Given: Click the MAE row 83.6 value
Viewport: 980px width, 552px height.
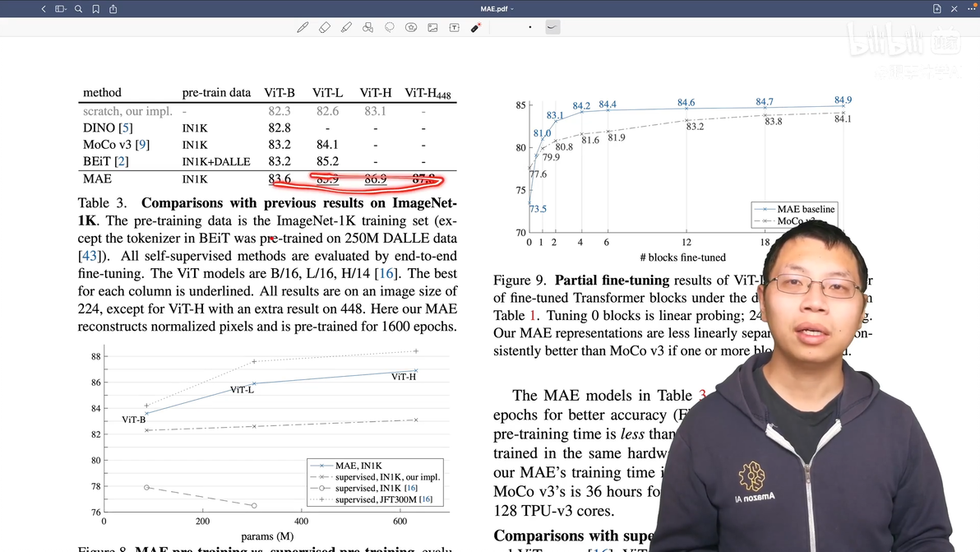Looking at the screenshot, I should click(x=280, y=179).
